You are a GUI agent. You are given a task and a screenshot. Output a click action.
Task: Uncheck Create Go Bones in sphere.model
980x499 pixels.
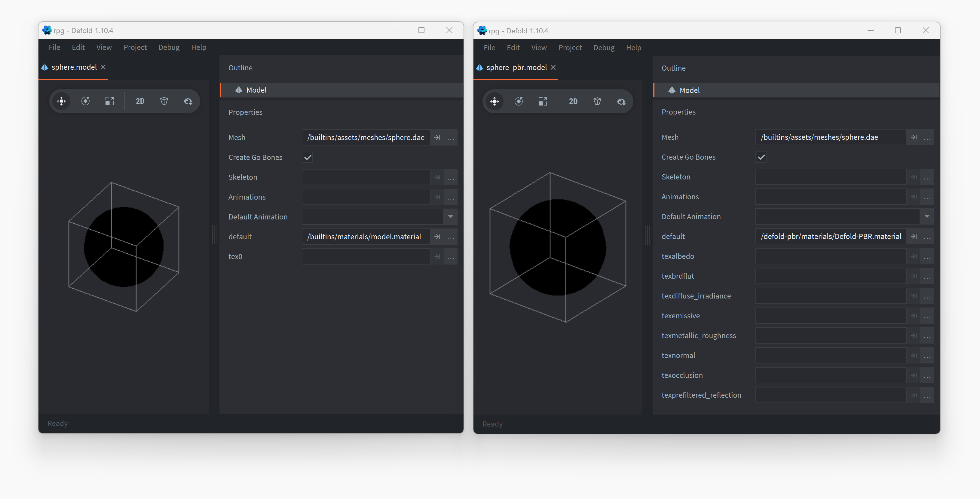click(x=308, y=158)
